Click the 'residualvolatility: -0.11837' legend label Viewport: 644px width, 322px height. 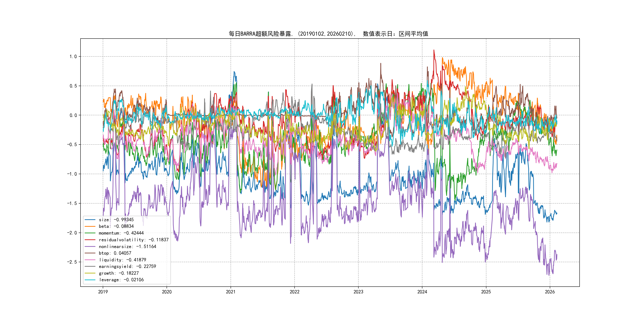(x=134, y=240)
